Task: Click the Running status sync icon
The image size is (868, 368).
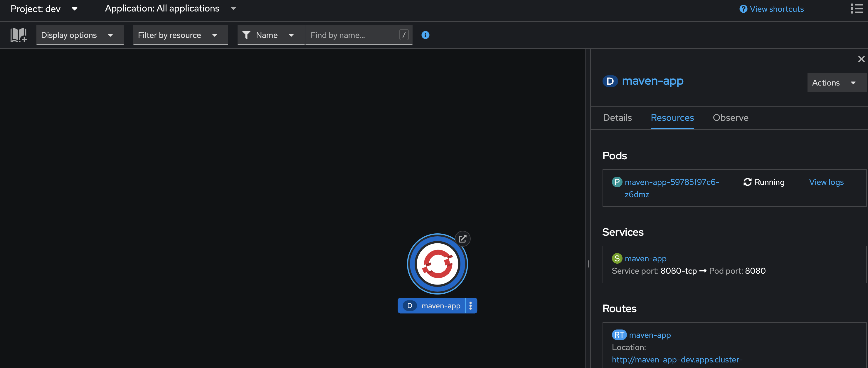Action: [748, 182]
